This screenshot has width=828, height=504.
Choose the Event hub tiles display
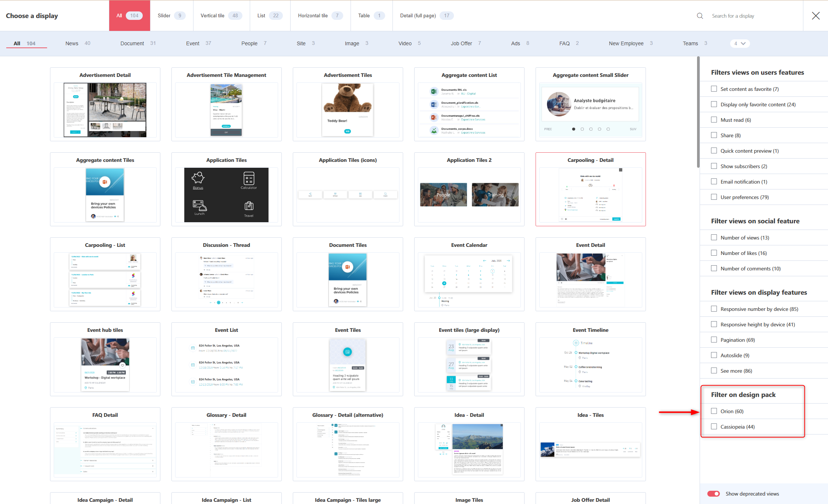tap(105, 359)
